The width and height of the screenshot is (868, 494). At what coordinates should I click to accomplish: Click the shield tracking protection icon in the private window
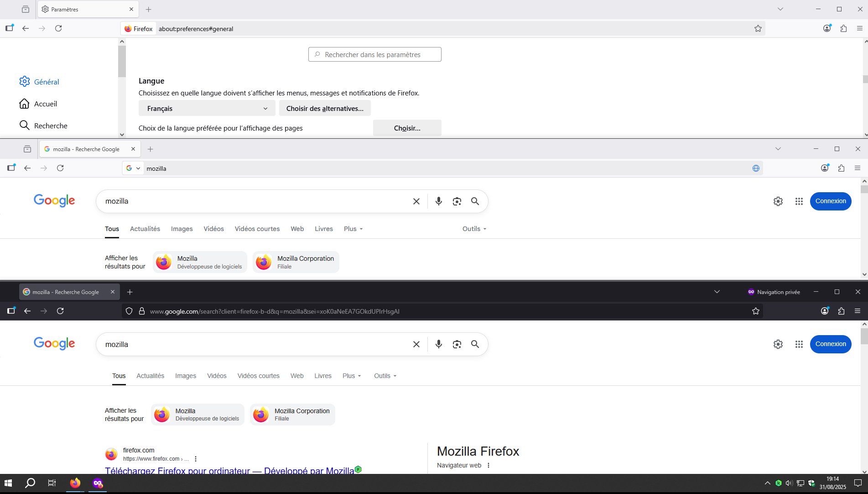[x=129, y=311]
